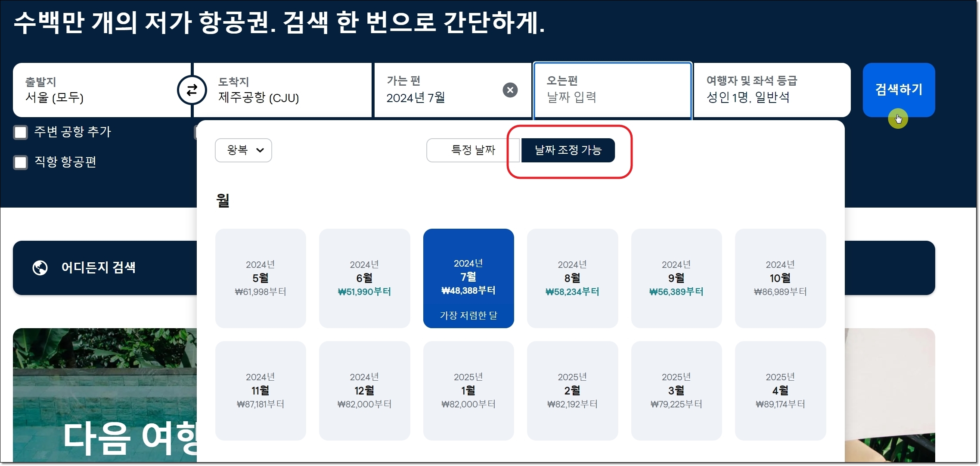Open the 여행자 및 좌석 등급 selector
The width and height of the screenshot is (980, 466).
772,90
